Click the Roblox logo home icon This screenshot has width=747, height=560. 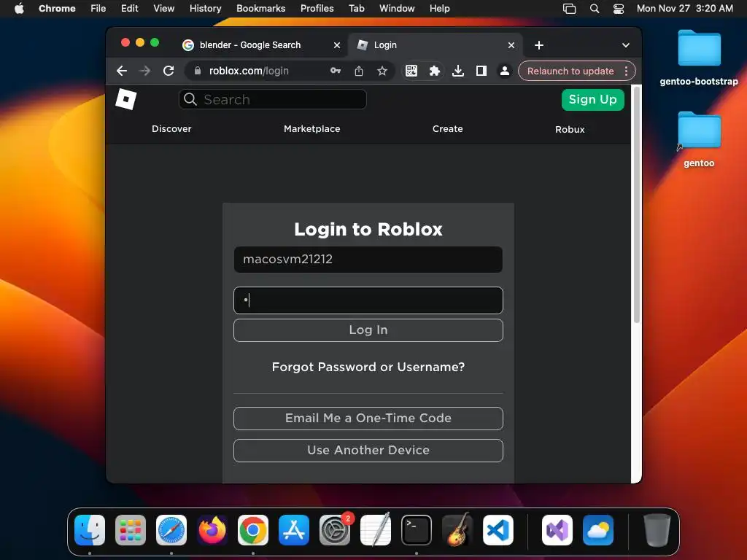(x=125, y=99)
